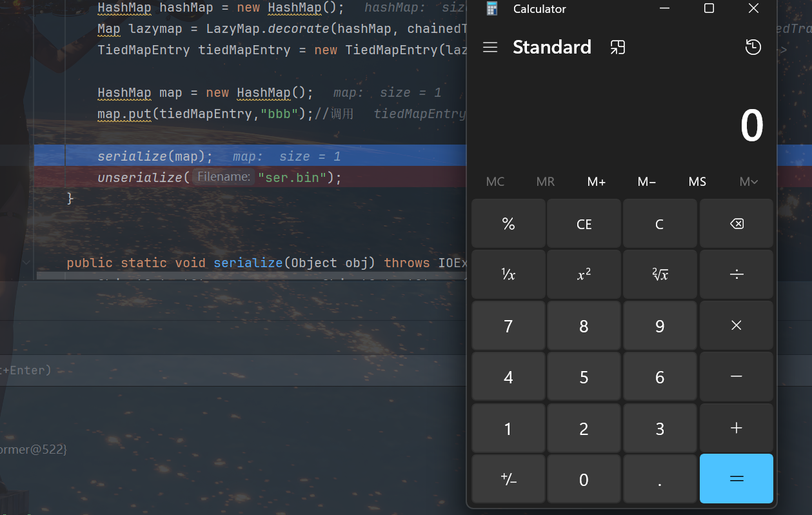
Task: Click the M+ memory add button
Action: [596, 182]
